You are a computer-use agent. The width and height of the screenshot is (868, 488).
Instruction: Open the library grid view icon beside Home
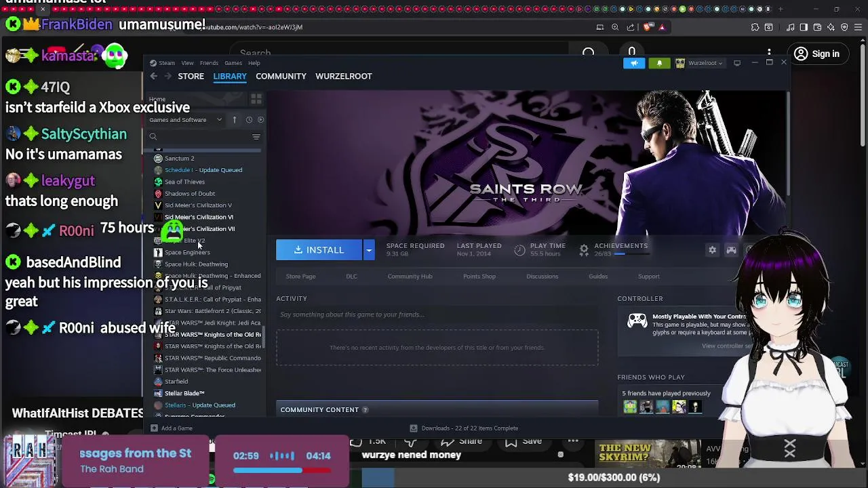pyautogui.click(x=256, y=99)
